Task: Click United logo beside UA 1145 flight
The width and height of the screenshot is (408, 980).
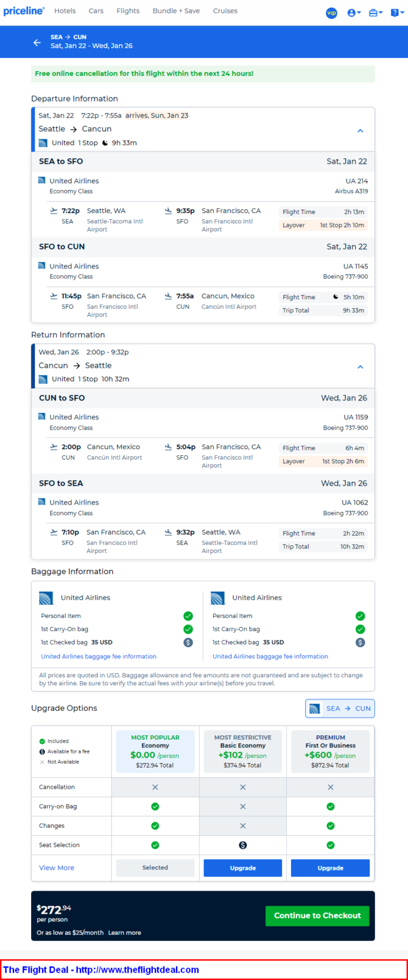Action: coord(42,266)
